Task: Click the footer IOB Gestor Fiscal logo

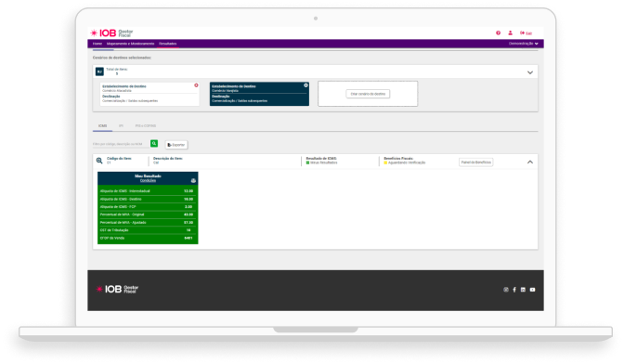Action: point(117,289)
